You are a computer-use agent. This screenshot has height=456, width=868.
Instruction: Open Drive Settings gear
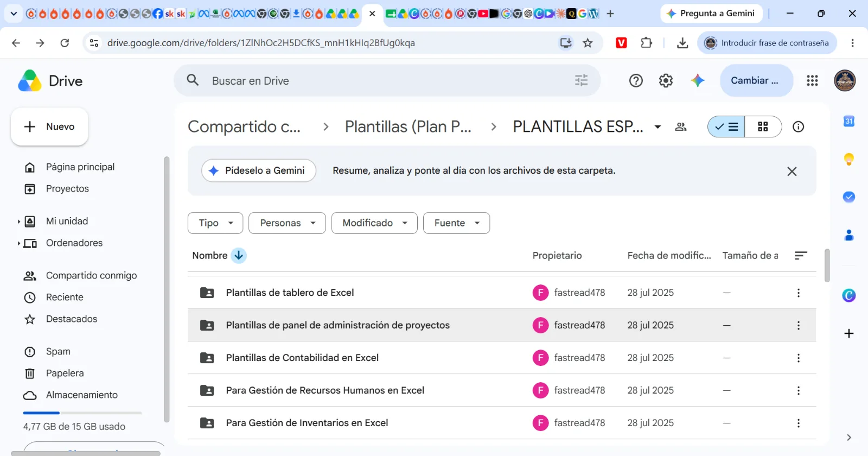pos(666,81)
